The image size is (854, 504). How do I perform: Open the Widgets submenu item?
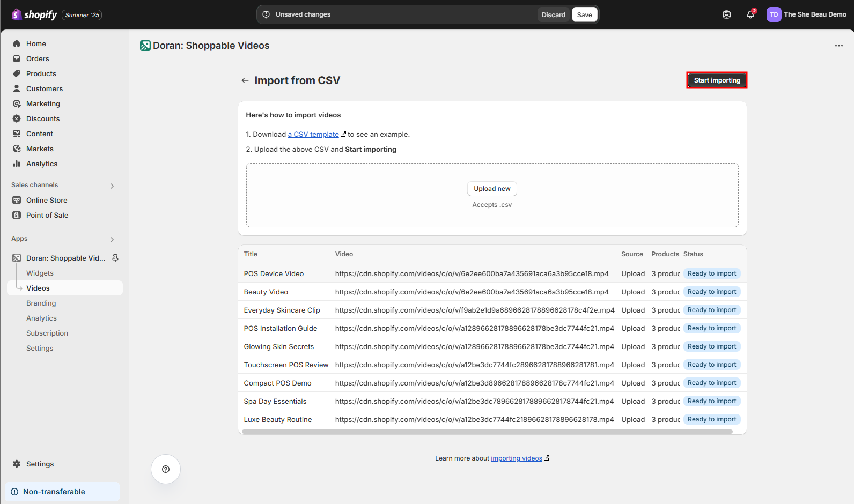point(40,273)
